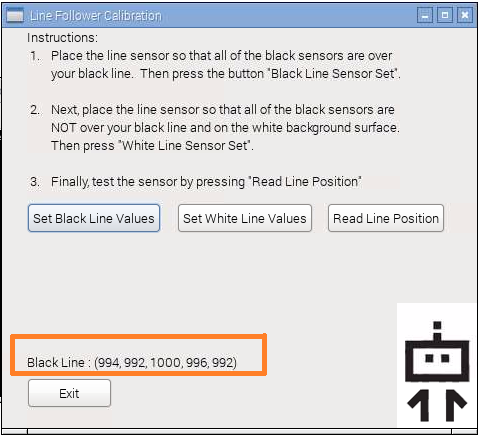Click the Black Line values readout
The height and width of the screenshot is (436, 479).
(132, 362)
